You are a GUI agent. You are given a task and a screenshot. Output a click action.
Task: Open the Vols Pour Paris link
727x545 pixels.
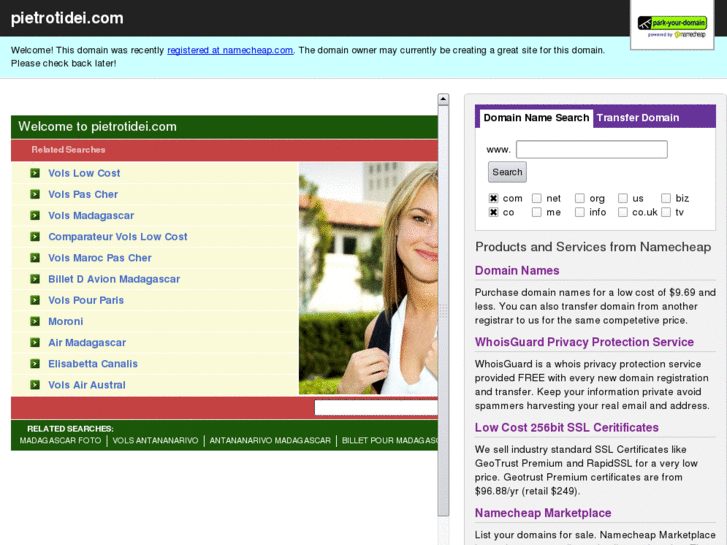pos(86,300)
